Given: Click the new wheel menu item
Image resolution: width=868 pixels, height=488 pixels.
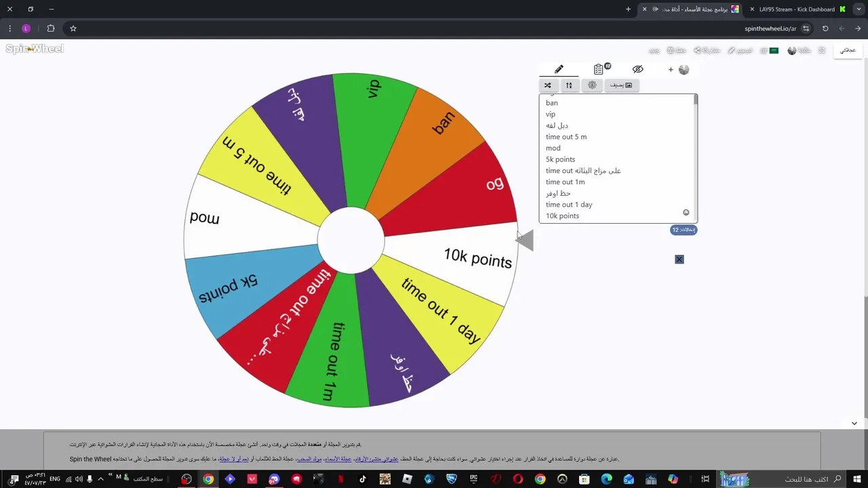Looking at the screenshot, I should [654, 51].
